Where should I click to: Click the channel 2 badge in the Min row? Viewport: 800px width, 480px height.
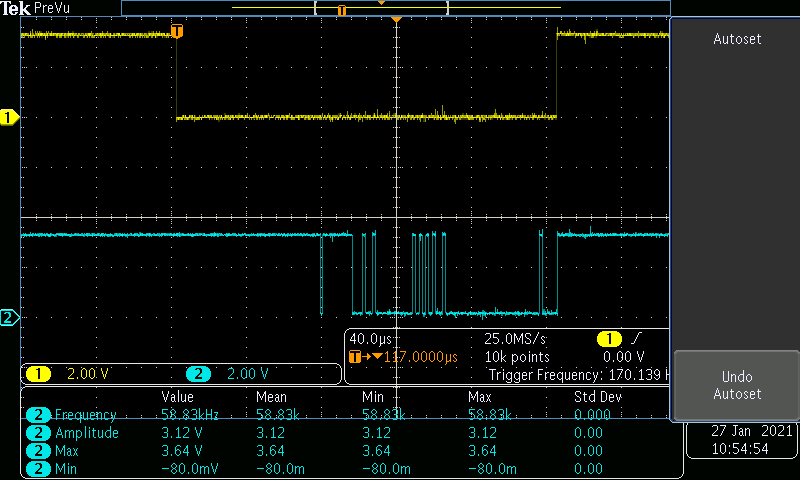click(38, 469)
